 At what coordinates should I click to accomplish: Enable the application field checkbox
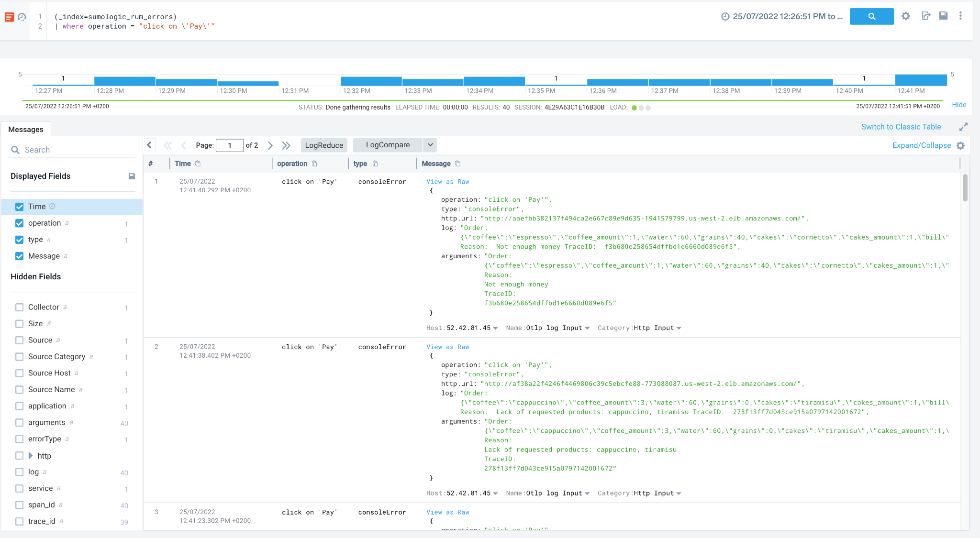pyautogui.click(x=19, y=406)
